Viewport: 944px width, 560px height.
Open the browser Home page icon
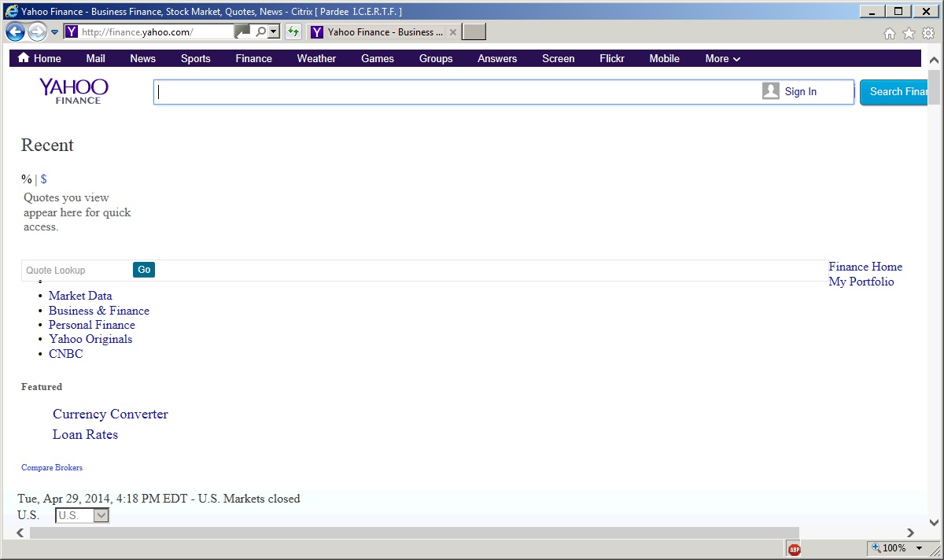[x=890, y=33]
